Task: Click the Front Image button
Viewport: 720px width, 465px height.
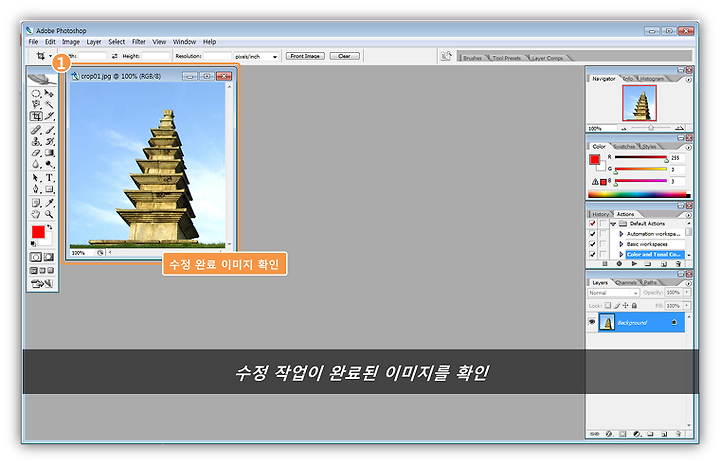Action: point(305,56)
